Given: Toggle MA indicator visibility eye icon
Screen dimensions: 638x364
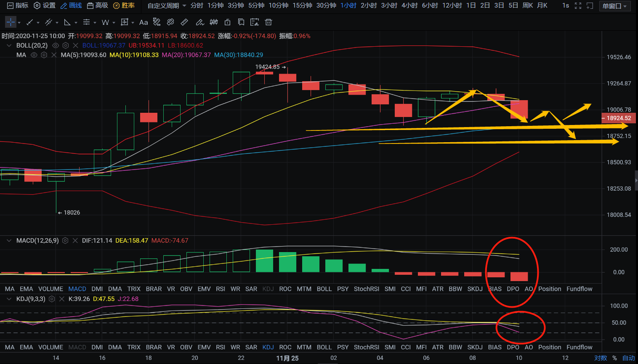Looking at the screenshot, I should [x=34, y=55].
